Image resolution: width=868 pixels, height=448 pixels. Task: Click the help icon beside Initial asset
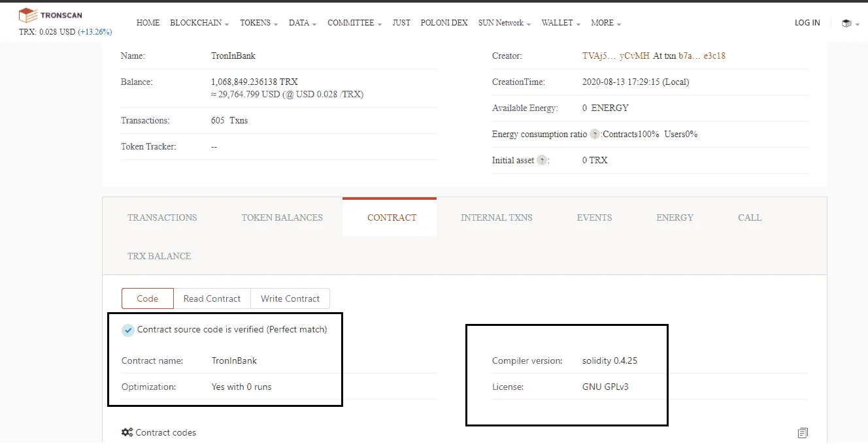coord(542,160)
